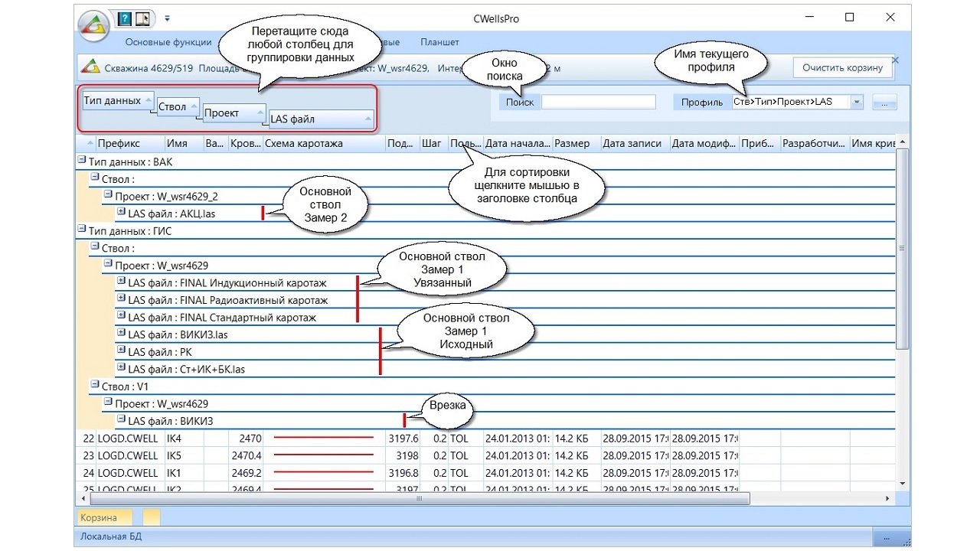The width and height of the screenshot is (980, 551).
Task: Click the horizontal scrollbar thumb under the table
Action: [x=419, y=498]
